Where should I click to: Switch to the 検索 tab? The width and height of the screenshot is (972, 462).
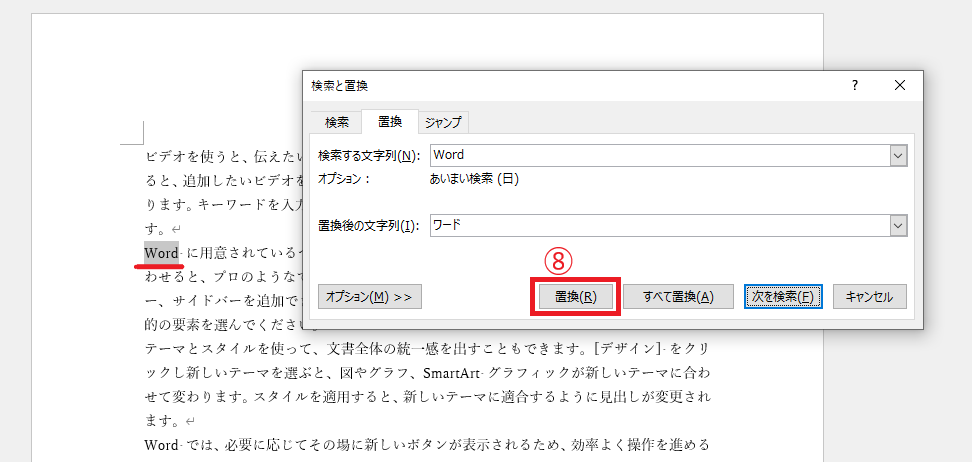(x=337, y=122)
